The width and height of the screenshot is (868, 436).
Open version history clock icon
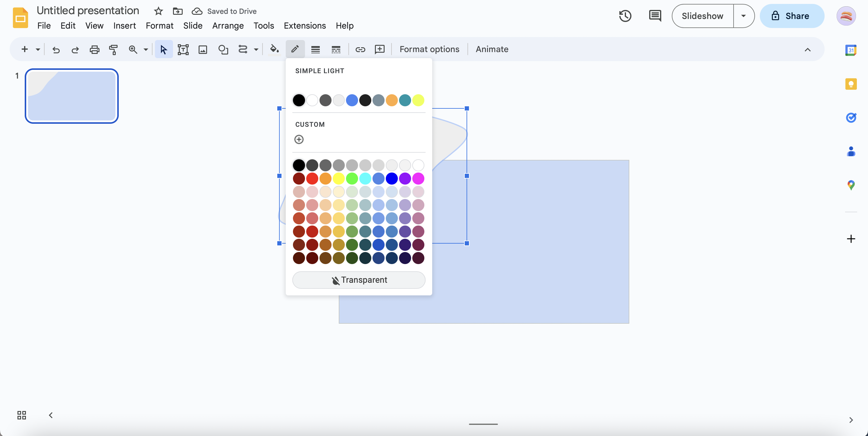[x=625, y=16]
